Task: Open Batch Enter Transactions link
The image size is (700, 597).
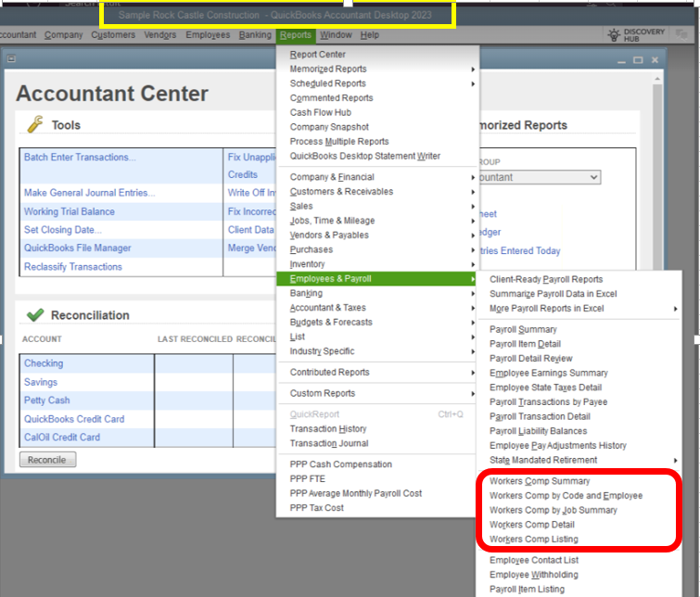Action: (80, 158)
